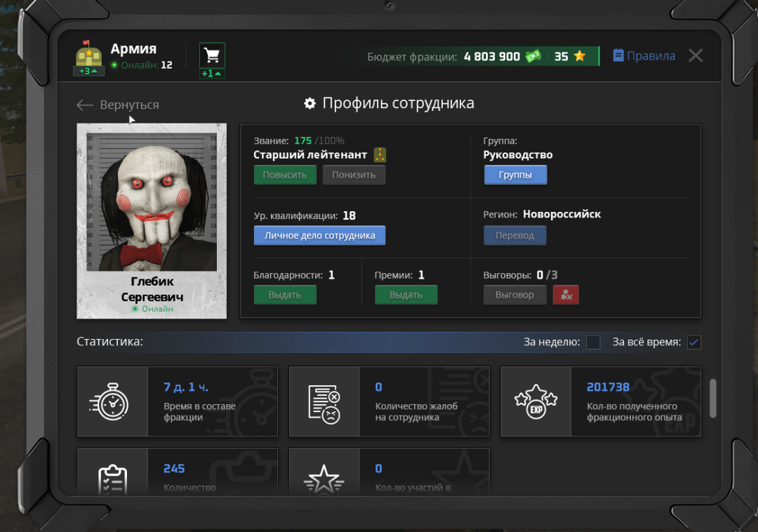Screen dimensions: 758x532
Task: Enable the За неделю statistics checkbox
Action: (x=593, y=342)
